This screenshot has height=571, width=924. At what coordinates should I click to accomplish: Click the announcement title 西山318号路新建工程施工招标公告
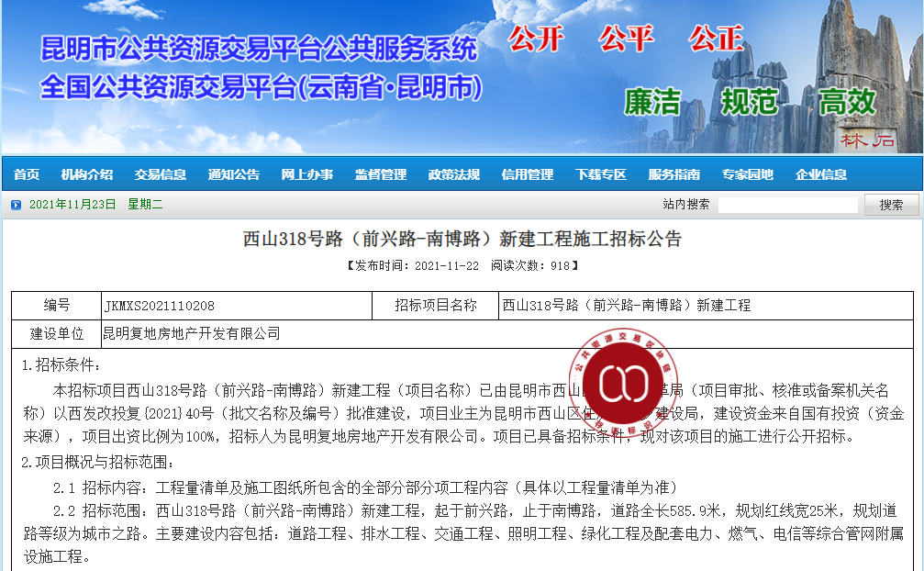point(462,240)
